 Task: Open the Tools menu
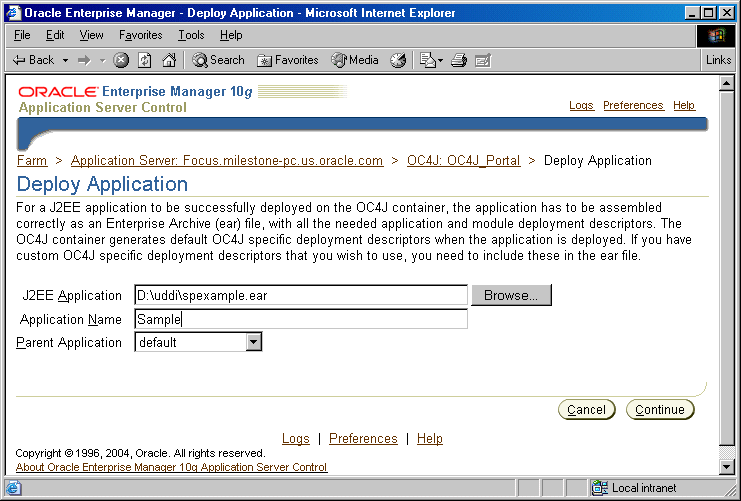(x=191, y=35)
